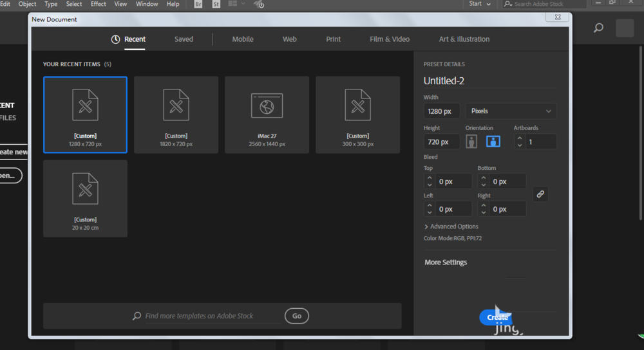The height and width of the screenshot is (350, 644).
Task: Increase Artboards count with up arrow
Action: [x=520, y=138]
